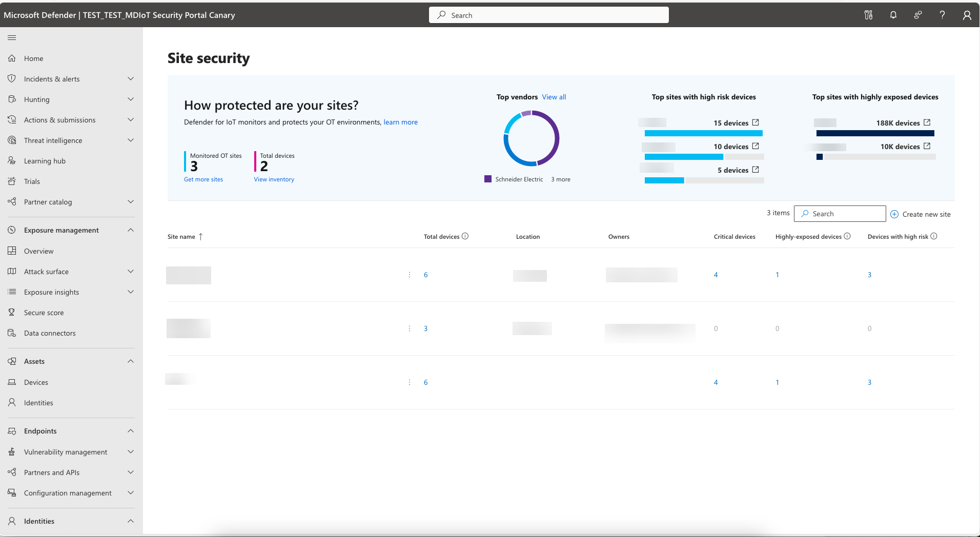Screen dimensions: 980x537
Task: Collapse the Exposure management section
Action: [x=131, y=230]
